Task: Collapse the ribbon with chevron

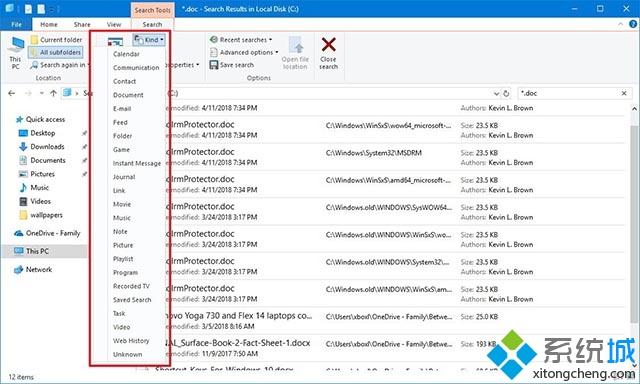Action: coord(621,24)
